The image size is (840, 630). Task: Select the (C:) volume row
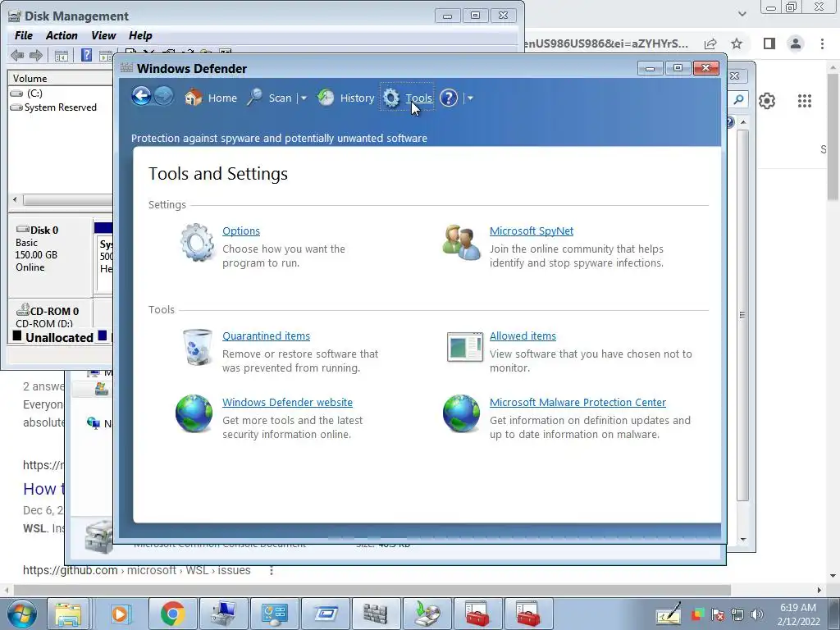coord(61,94)
